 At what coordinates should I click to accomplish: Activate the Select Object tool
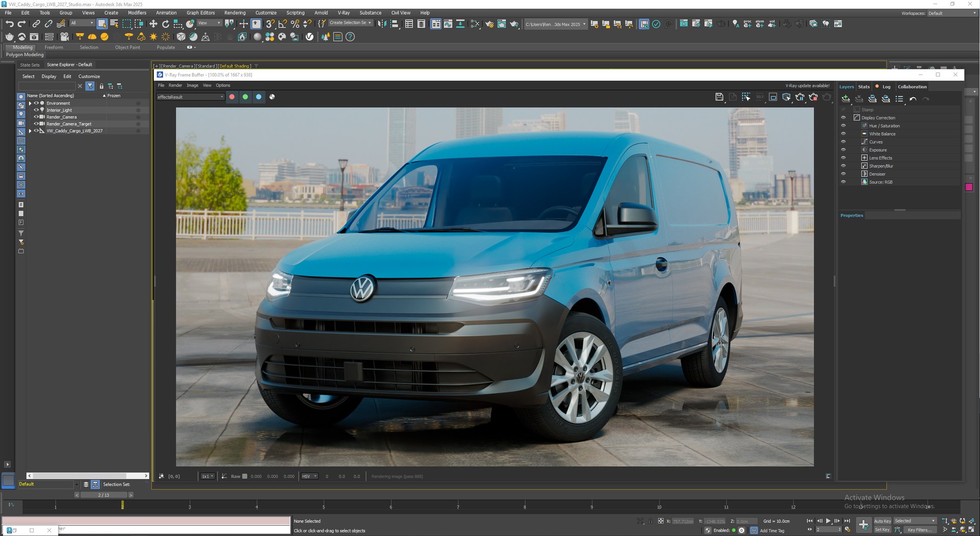coord(102,23)
